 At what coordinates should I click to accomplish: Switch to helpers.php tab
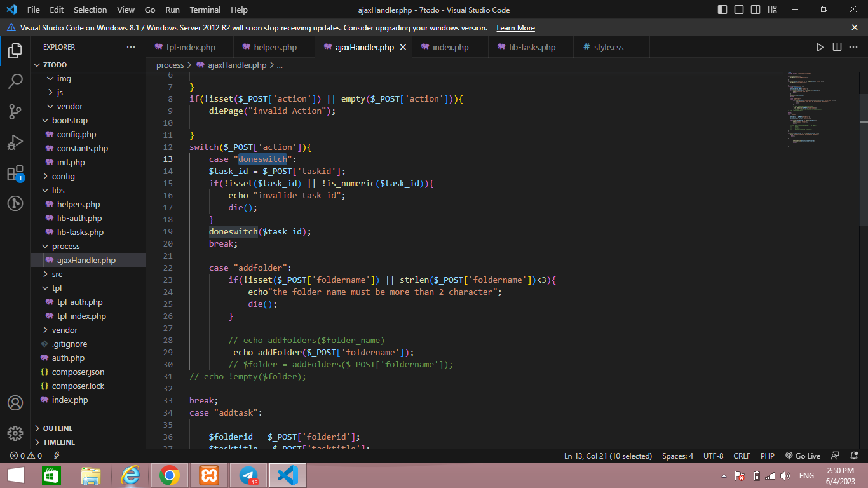275,48
